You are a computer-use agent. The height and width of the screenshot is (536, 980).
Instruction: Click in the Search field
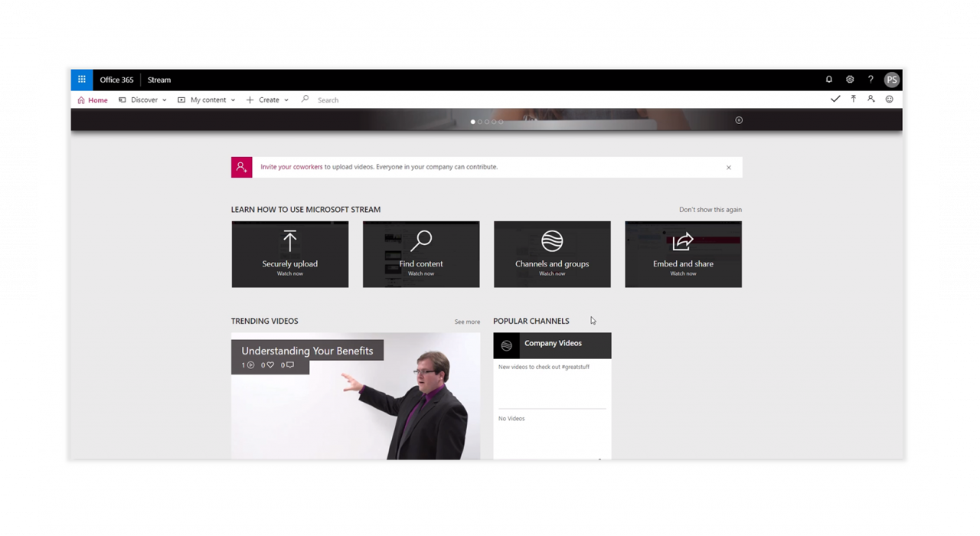coord(328,100)
